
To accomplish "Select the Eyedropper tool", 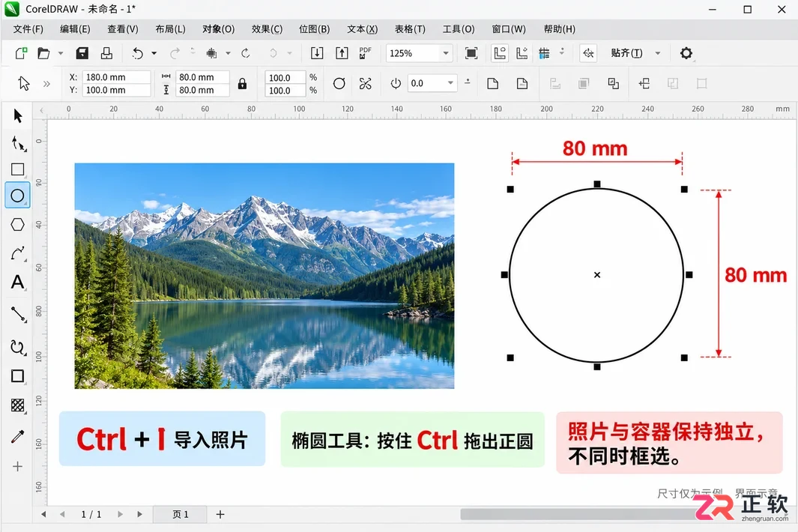I will coord(18,436).
